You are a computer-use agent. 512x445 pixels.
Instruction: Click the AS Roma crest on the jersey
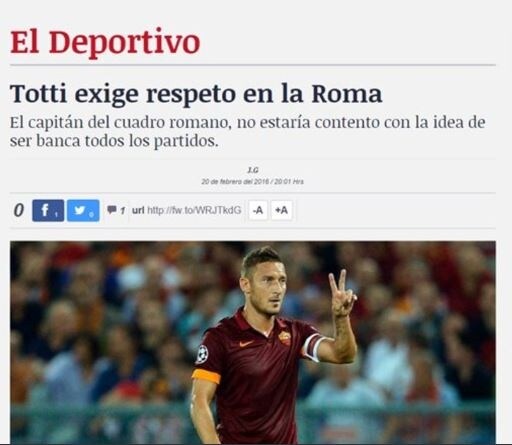click(284, 338)
